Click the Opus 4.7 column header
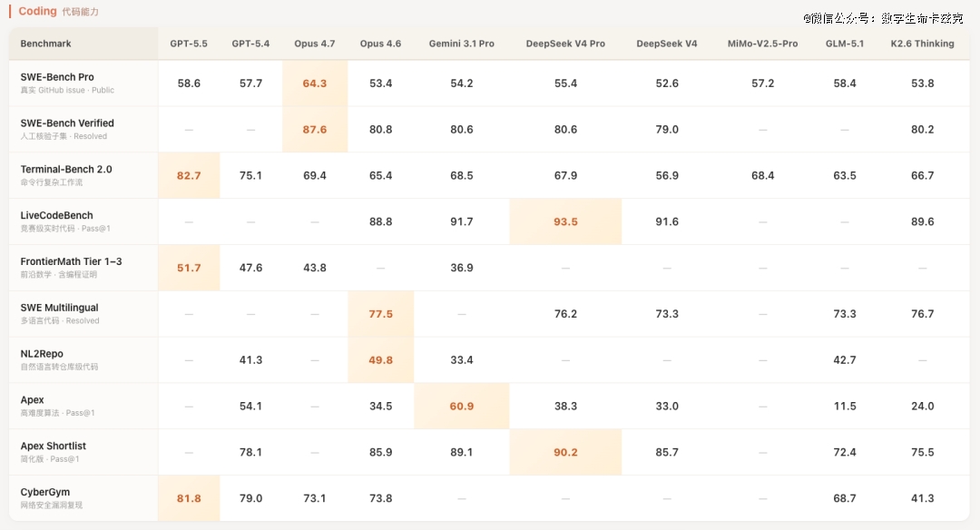The height and width of the screenshot is (530, 980). click(315, 44)
